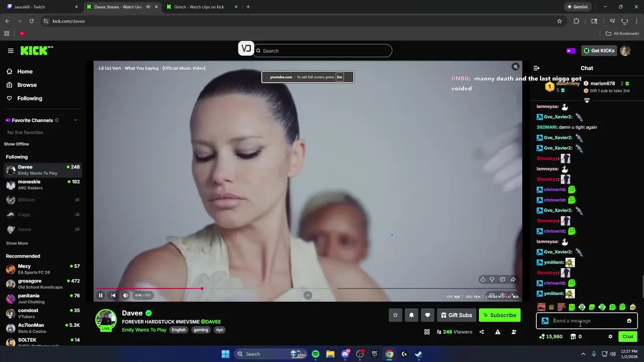The image size is (644, 362).
Task: Open Mezy recommended channel
Action: (43, 269)
